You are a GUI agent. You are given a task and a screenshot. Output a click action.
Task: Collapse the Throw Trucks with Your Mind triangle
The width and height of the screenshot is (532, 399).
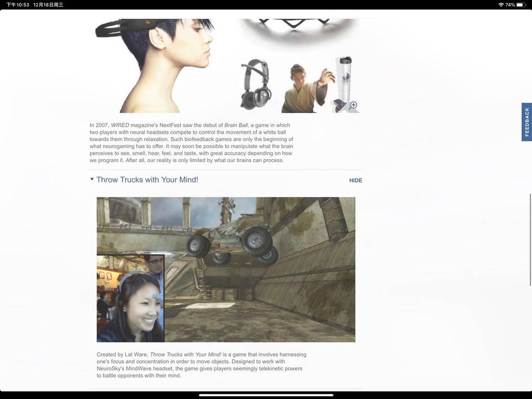coord(92,179)
